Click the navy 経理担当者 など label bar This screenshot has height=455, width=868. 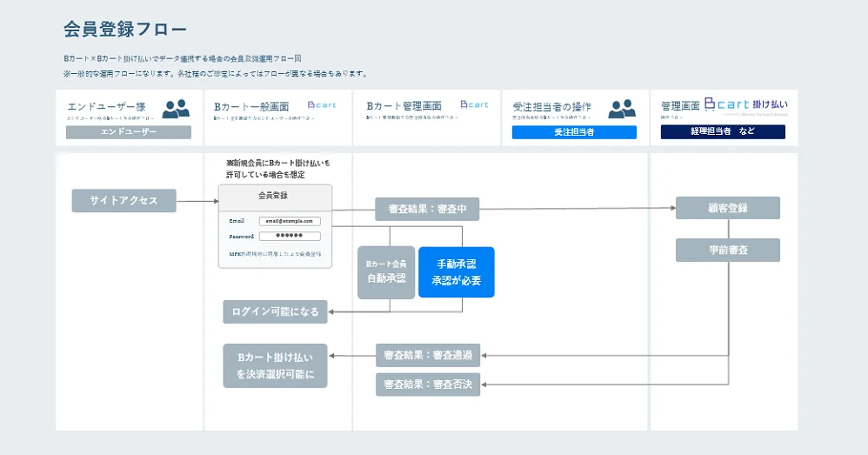(723, 131)
